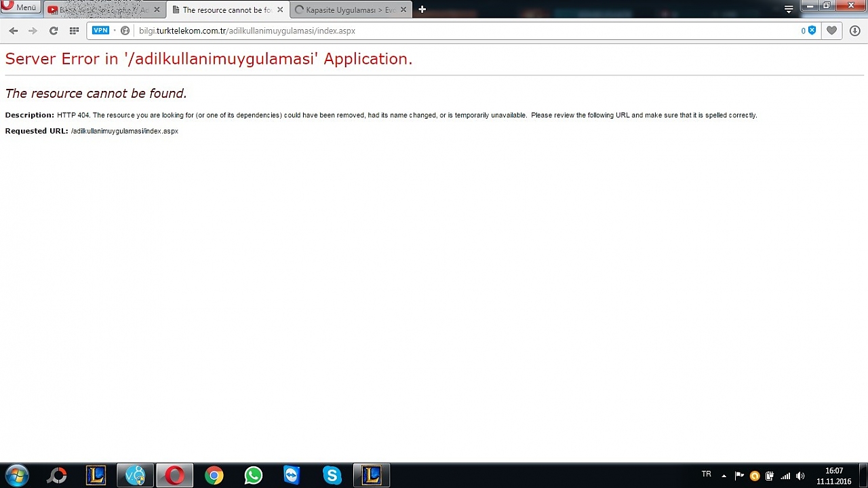
Task: Open network signal tray icon
Action: pyautogui.click(x=785, y=476)
